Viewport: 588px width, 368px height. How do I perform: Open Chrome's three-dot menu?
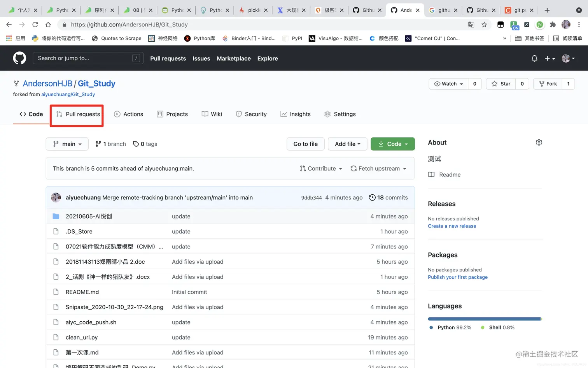pyautogui.click(x=579, y=25)
